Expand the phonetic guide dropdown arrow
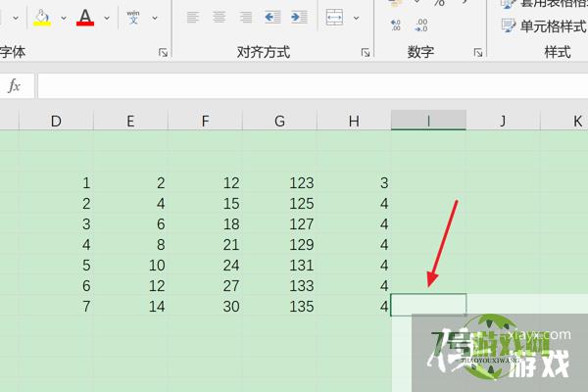Viewport: 588px width, 392px height. [x=155, y=18]
